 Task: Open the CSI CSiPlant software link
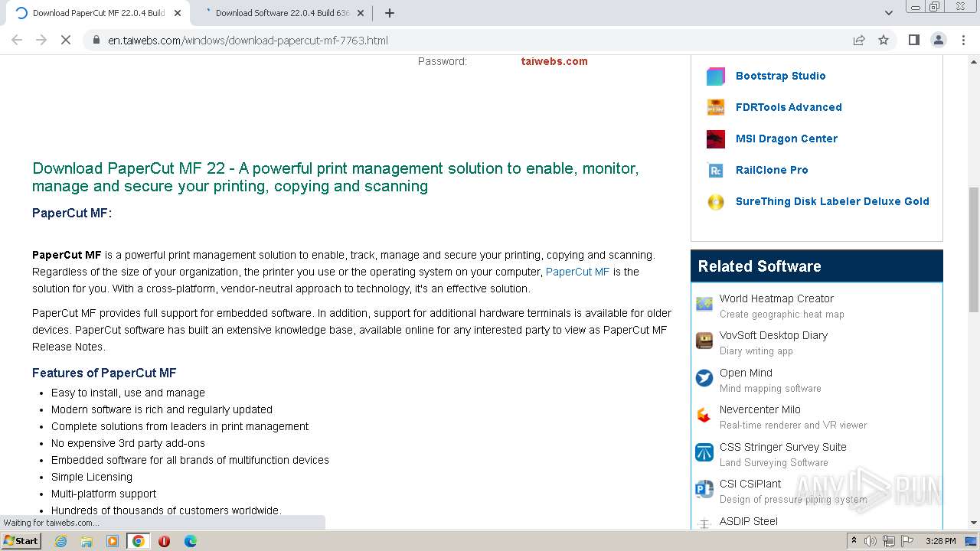pyautogui.click(x=750, y=484)
